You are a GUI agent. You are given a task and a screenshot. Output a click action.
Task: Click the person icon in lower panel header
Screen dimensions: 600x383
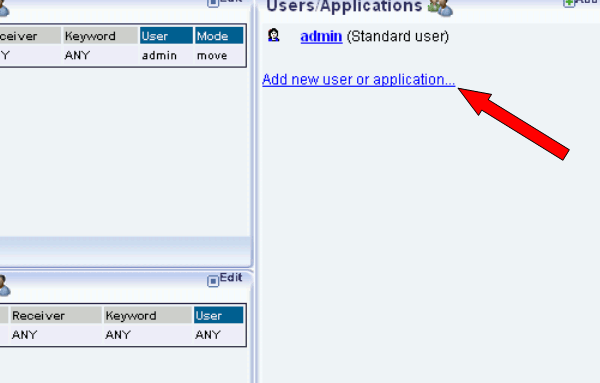click(x=5, y=285)
